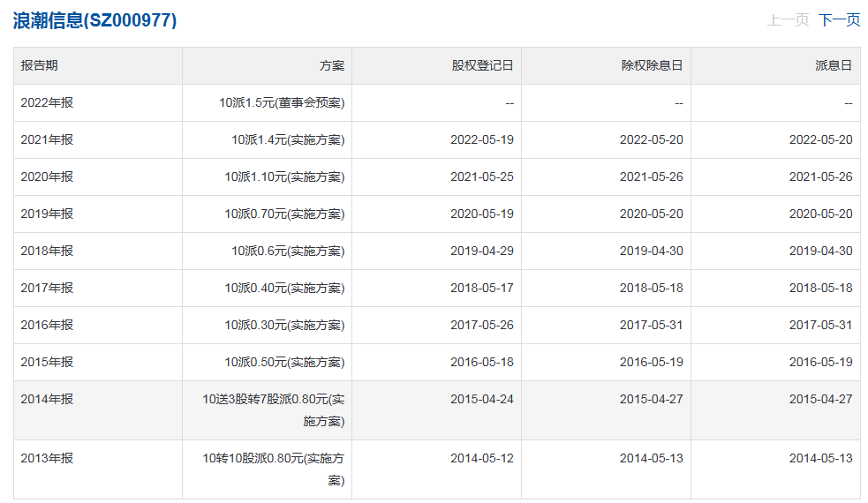Select the 股权登记日 column header
The height and width of the screenshot is (503, 868).
[482, 65]
